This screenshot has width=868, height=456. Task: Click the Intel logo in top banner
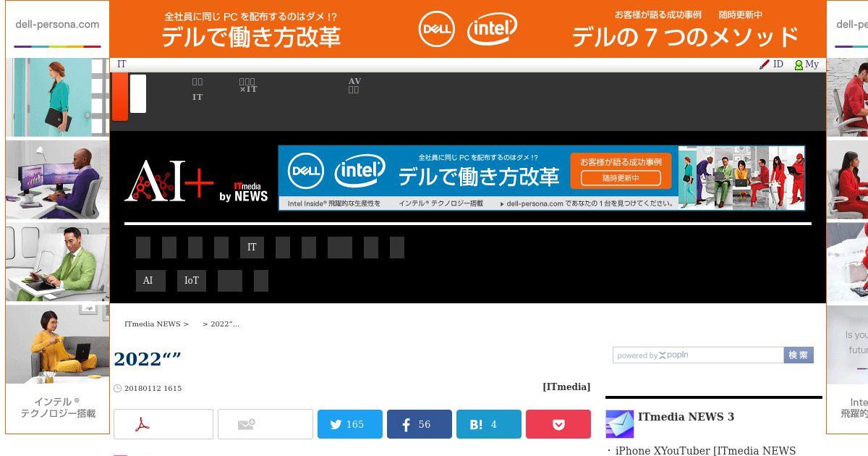(x=492, y=29)
